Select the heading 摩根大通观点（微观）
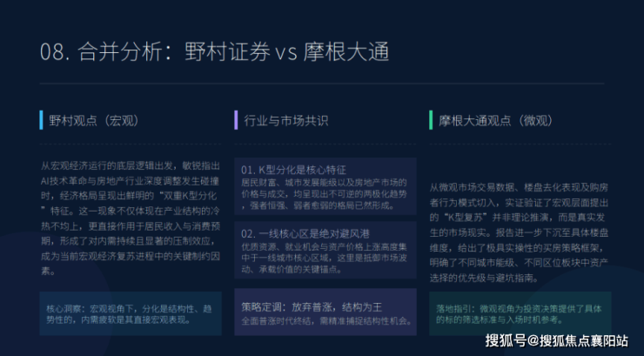 pos(496,120)
